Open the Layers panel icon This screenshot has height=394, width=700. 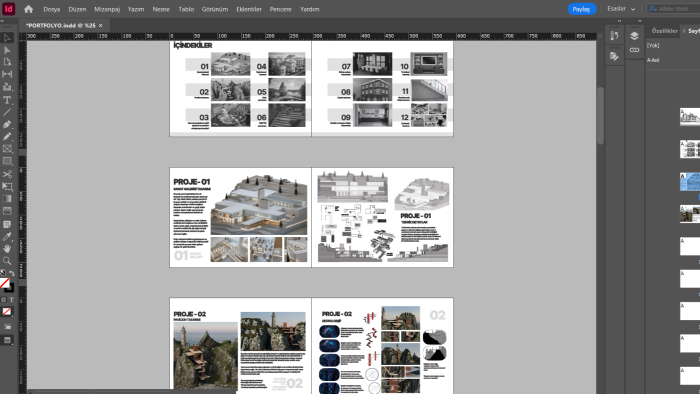click(x=634, y=36)
